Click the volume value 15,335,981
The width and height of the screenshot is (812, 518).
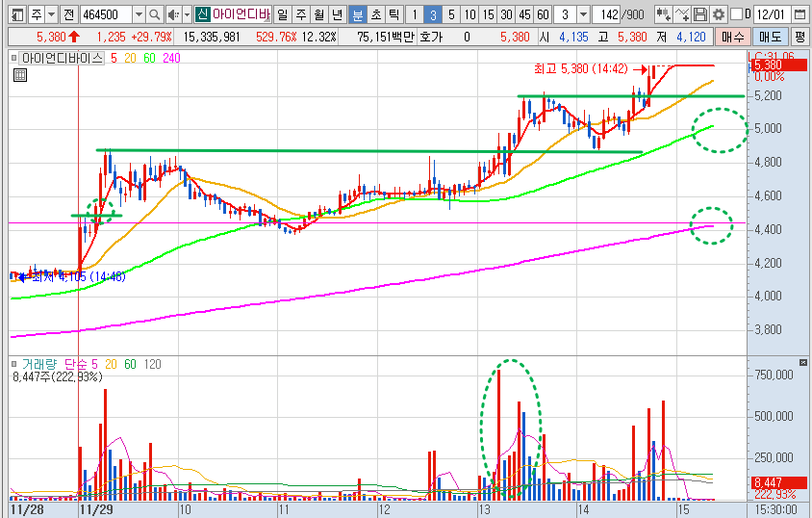tap(212, 37)
